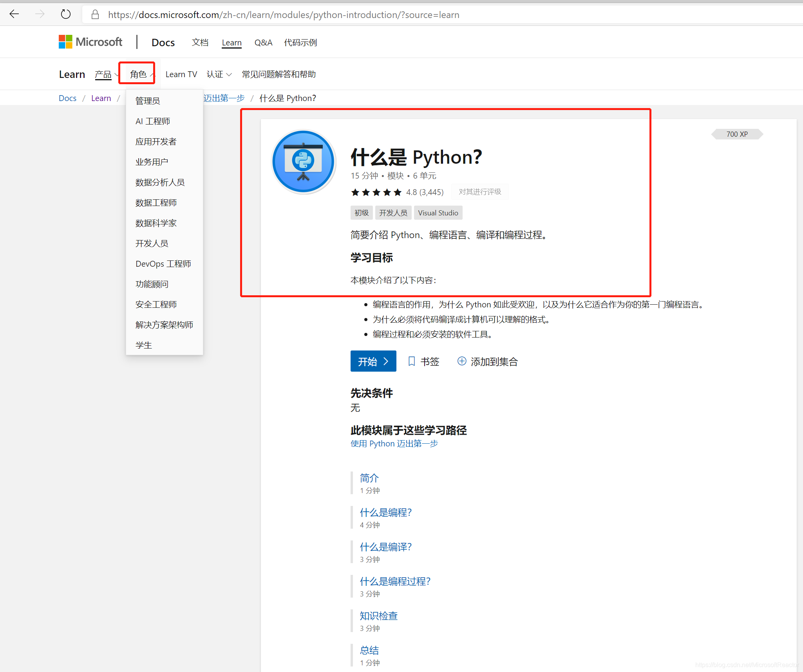Screen dimensions: 803x672
Task: Add module to collection with the plus icon
Action: [462, 361]
